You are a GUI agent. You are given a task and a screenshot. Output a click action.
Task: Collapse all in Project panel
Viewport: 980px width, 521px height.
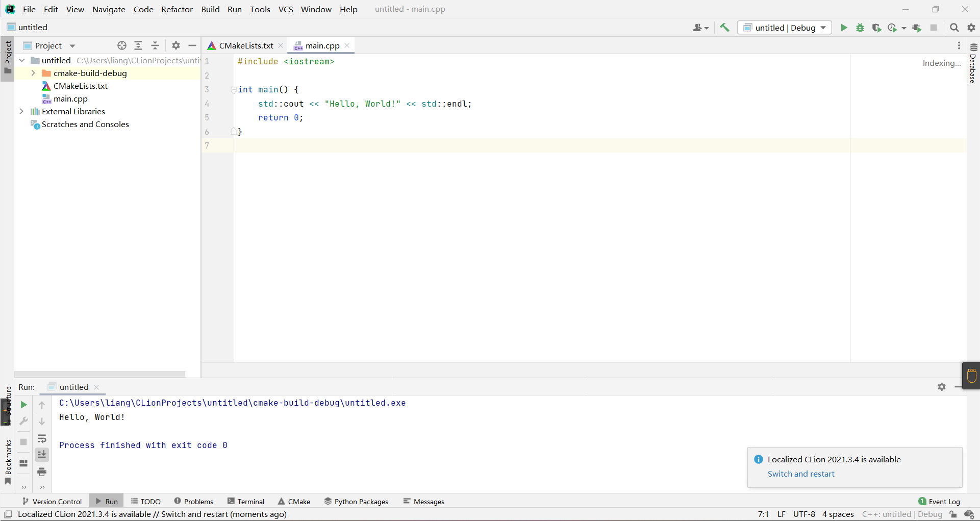click(155, 45)
